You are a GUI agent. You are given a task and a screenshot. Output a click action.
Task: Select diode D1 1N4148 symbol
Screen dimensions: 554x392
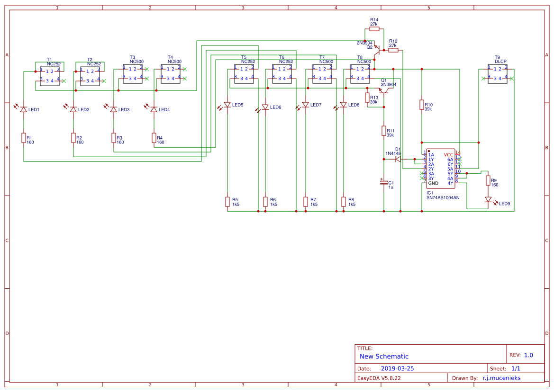(x=397, y=158)
